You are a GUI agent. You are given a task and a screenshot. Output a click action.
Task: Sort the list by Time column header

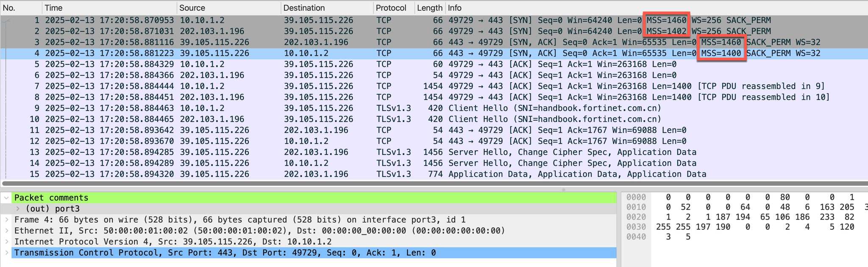click(109, 8)
